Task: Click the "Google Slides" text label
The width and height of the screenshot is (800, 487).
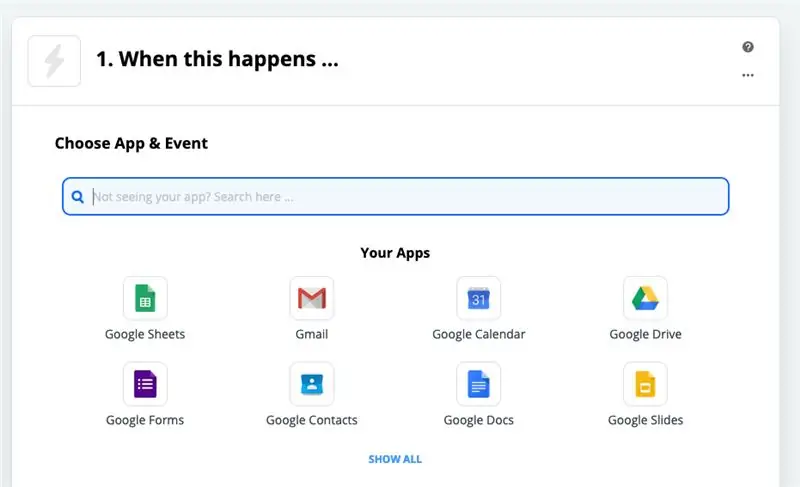Action: (x=645, y=420)
